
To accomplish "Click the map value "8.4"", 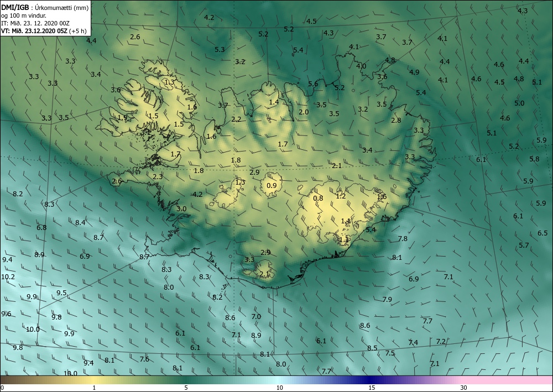I will pyautogui.click(x=80, y=223).
